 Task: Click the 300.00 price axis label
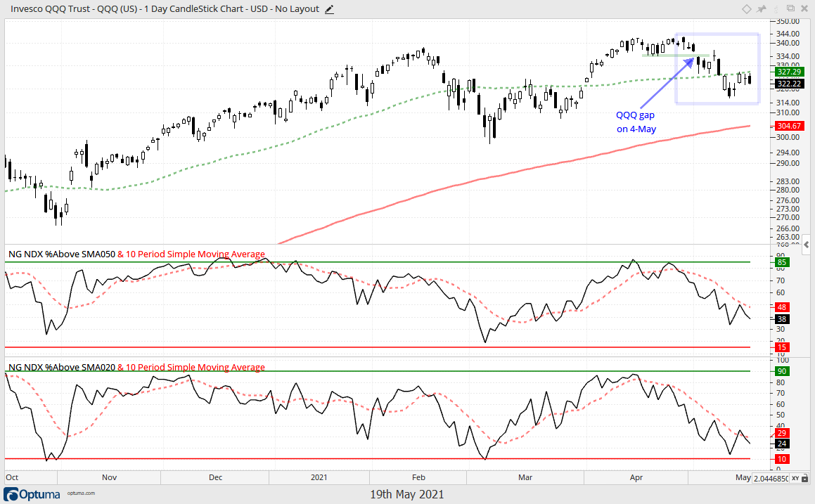788,137
